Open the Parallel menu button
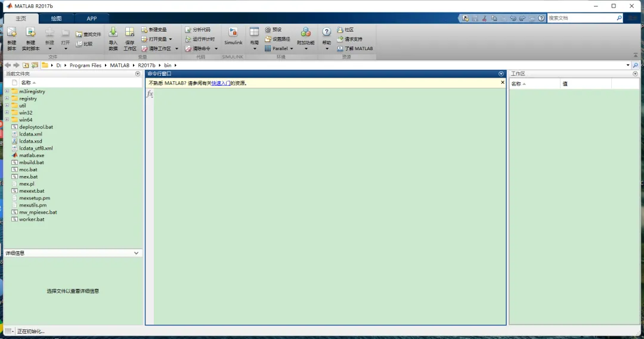The image size is (644, 339). (279, 48)
